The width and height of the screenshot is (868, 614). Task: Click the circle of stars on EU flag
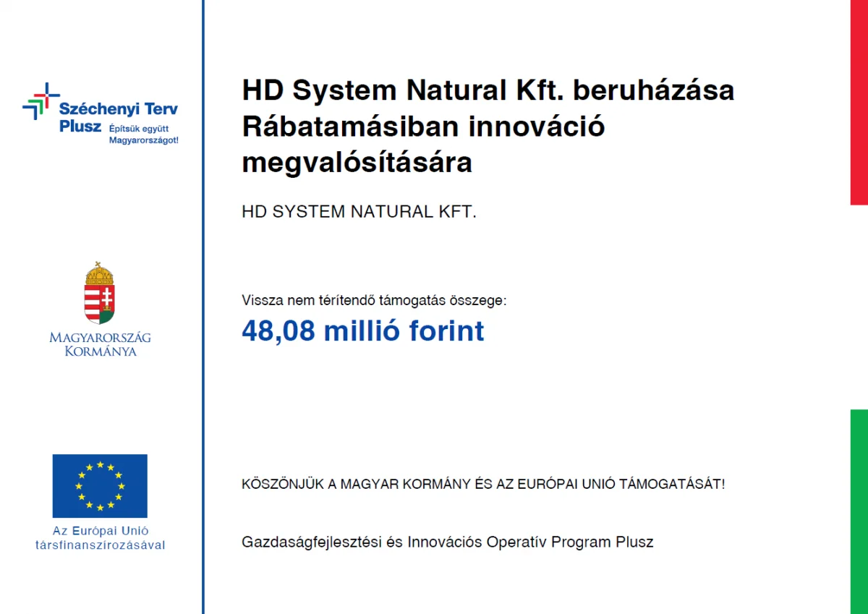tap(100, 486)
